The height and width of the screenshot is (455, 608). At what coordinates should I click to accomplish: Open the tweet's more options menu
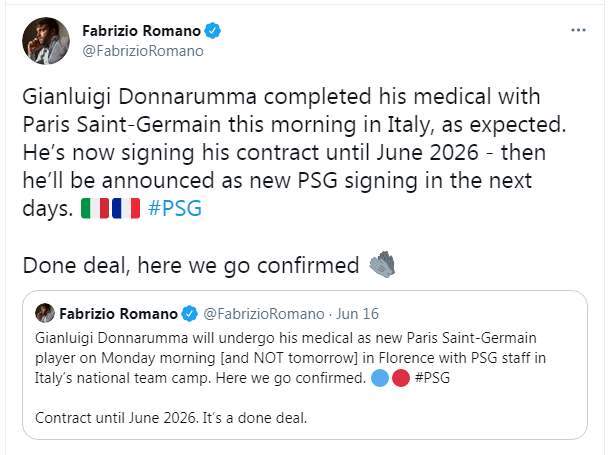(578, 31)
